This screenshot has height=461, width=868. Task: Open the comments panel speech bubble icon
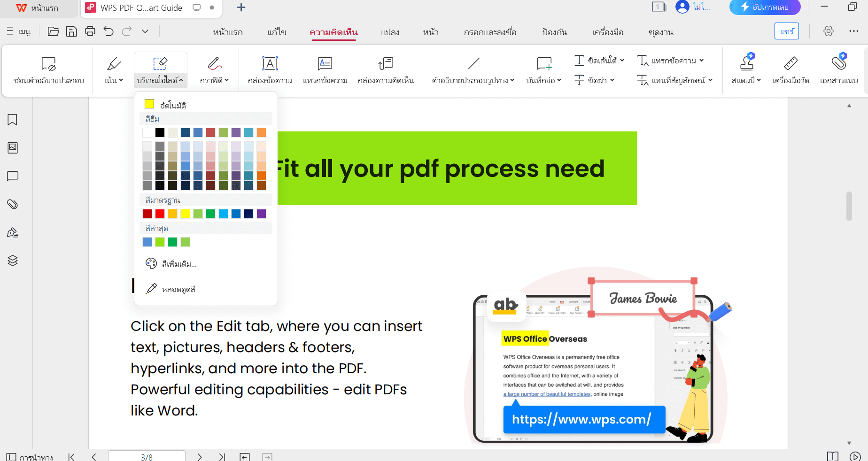pyautogui.click(x=13, y=176)
